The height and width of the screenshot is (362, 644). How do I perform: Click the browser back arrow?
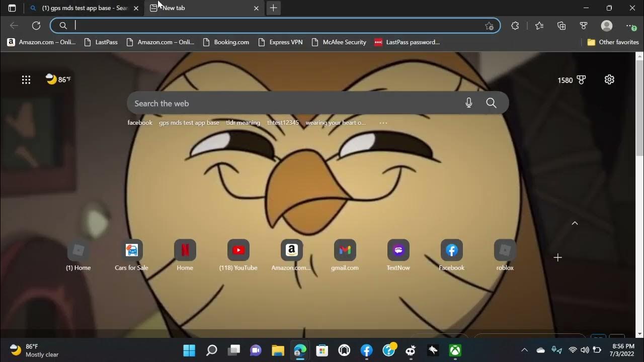click(14, 26)
